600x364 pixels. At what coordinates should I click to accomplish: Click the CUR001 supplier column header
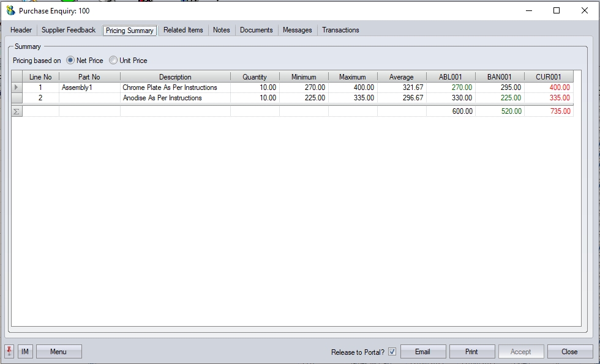click(x=549, y=77)
